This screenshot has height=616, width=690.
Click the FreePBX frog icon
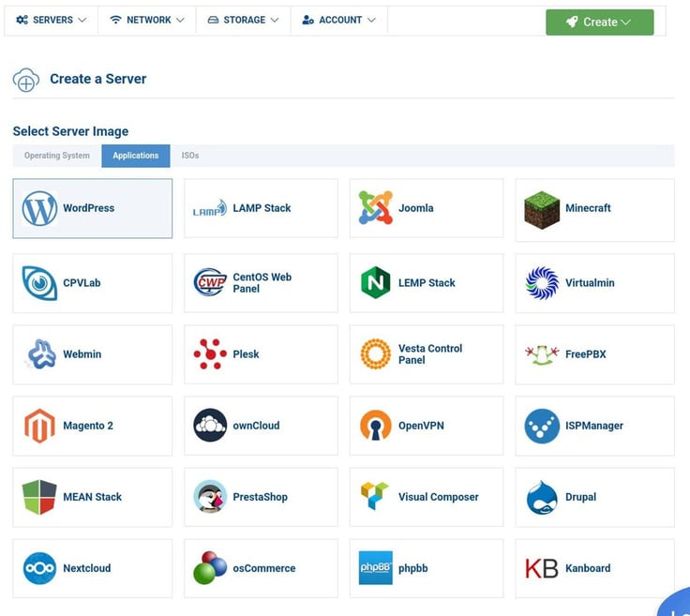[x=542, y=354]
